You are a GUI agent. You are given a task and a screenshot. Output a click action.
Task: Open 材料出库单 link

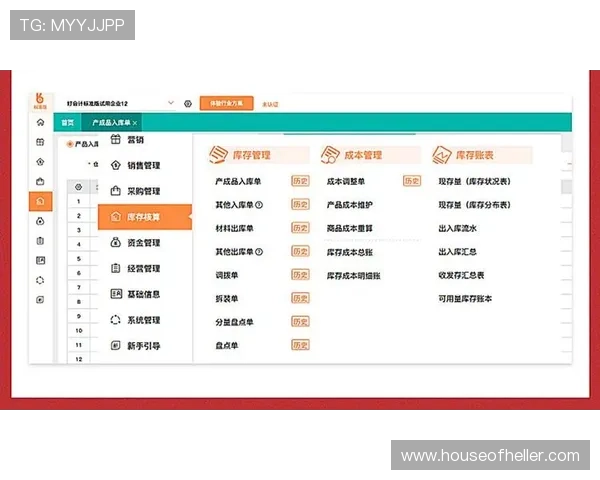(234, 228)
